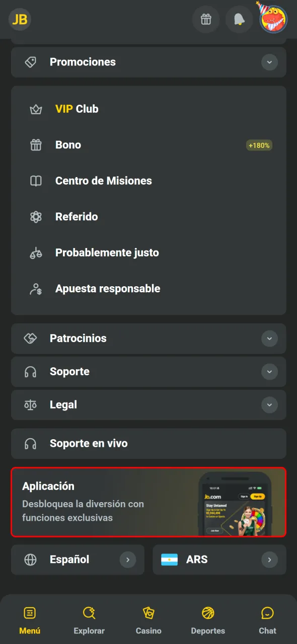Open Referido via the atom icon
Viewport: 297px width, 644px height.
[36, 216]
